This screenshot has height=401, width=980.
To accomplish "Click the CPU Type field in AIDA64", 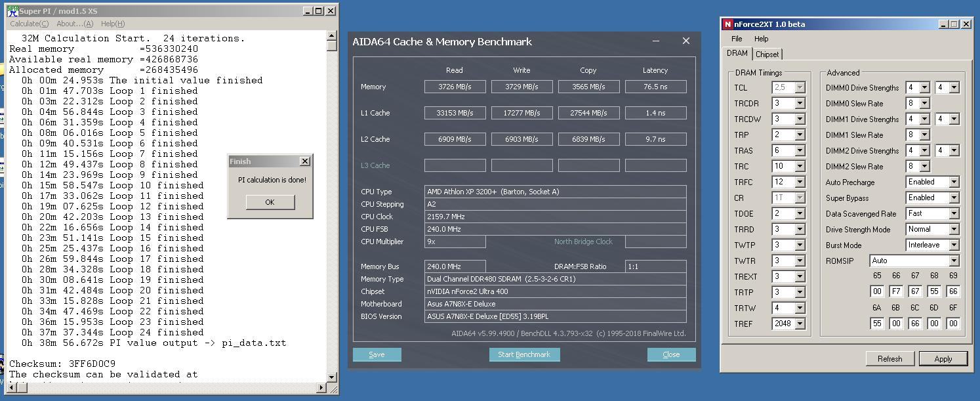I will [556, 192].
